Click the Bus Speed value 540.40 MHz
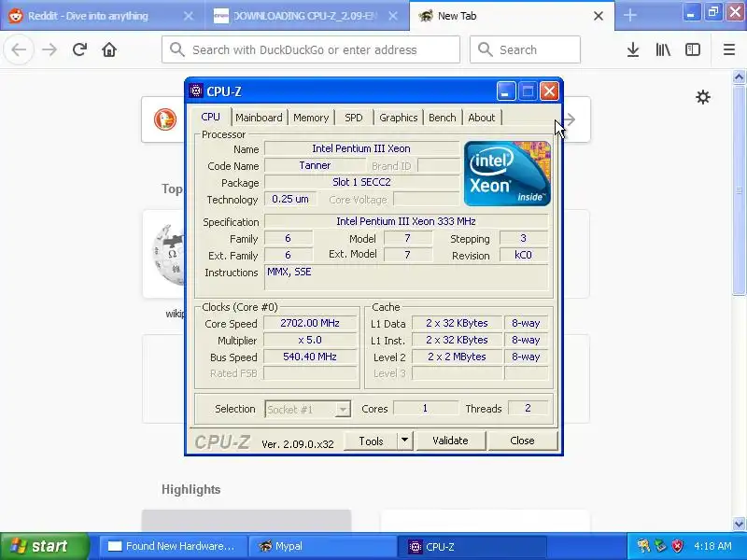 coord(310,357)
